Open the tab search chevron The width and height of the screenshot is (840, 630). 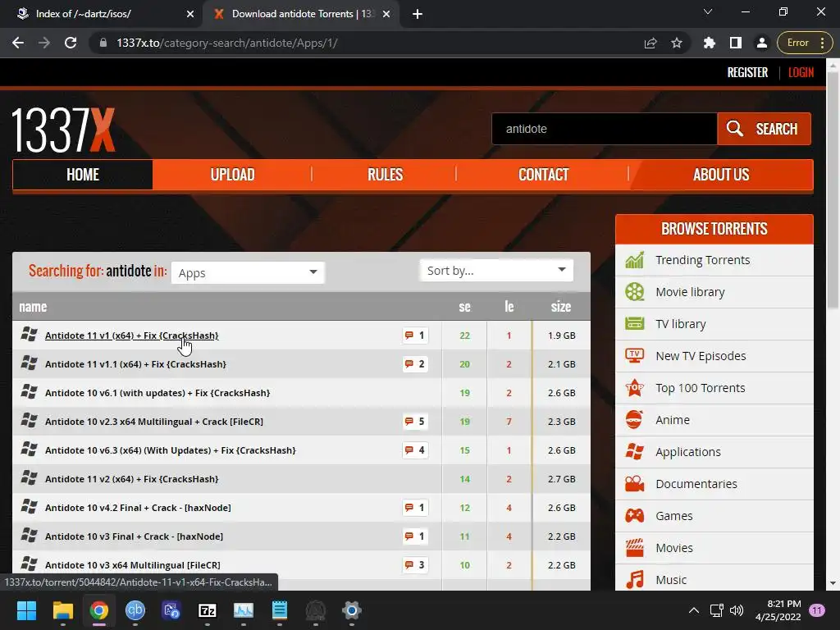click(708, 11)
